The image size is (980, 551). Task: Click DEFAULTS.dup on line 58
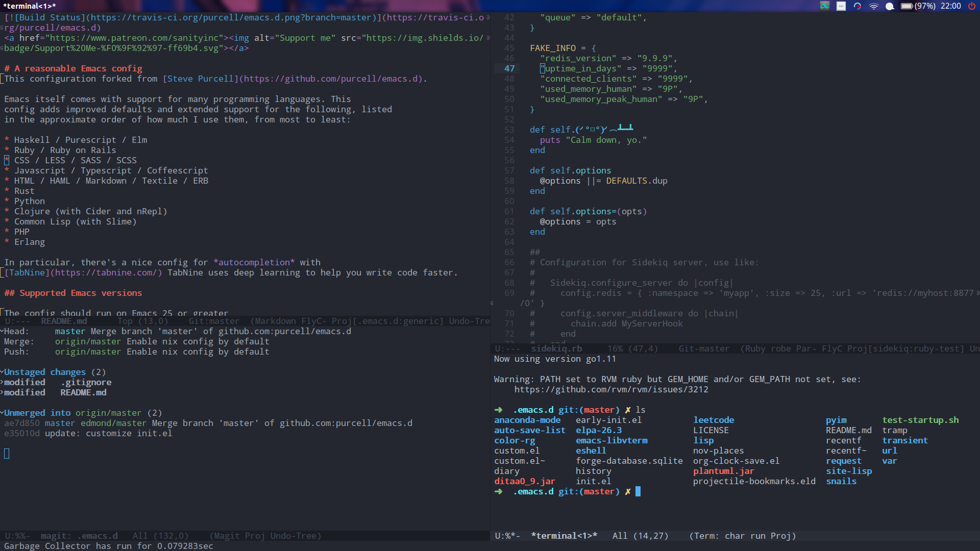tap(637, 181)
